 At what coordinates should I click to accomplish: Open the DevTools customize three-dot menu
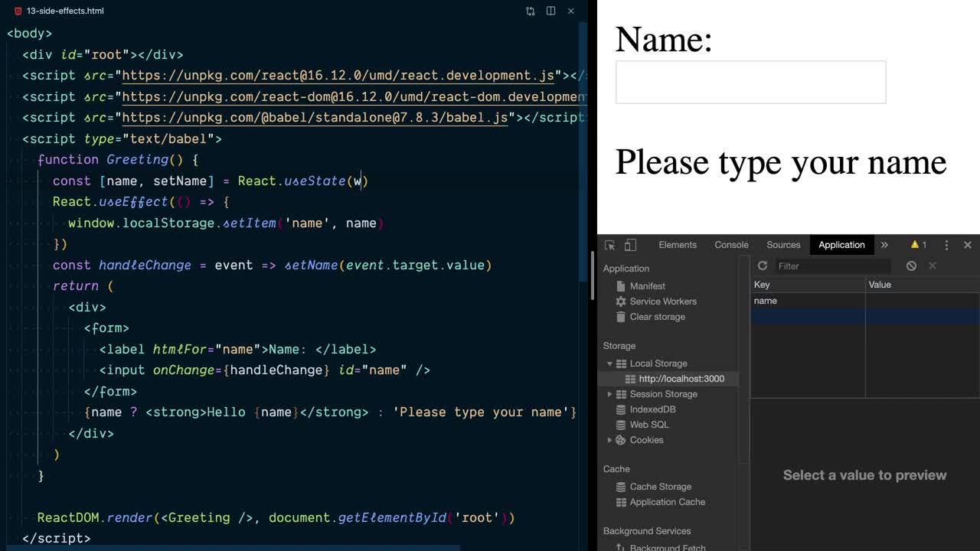pyautogui.click(x=946, y=244)
